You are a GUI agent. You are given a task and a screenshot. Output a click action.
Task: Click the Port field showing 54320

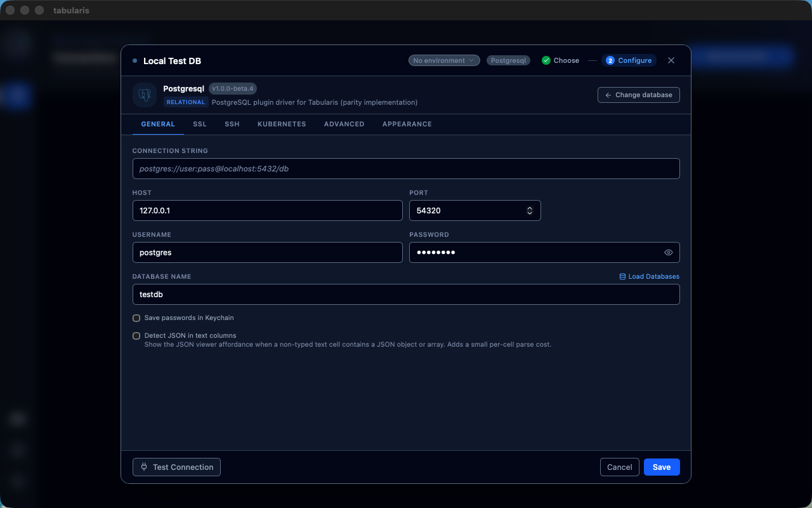pyautogui.click(x=475, y=211)
